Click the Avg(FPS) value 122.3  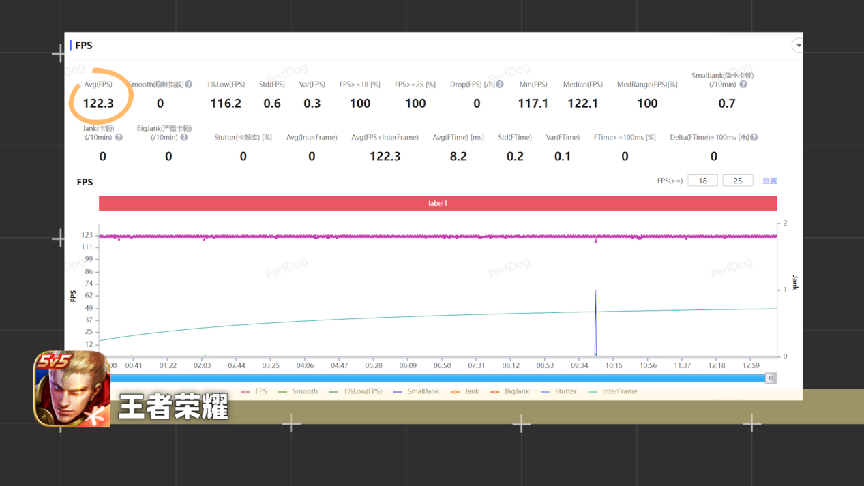[x=98, y=103]
